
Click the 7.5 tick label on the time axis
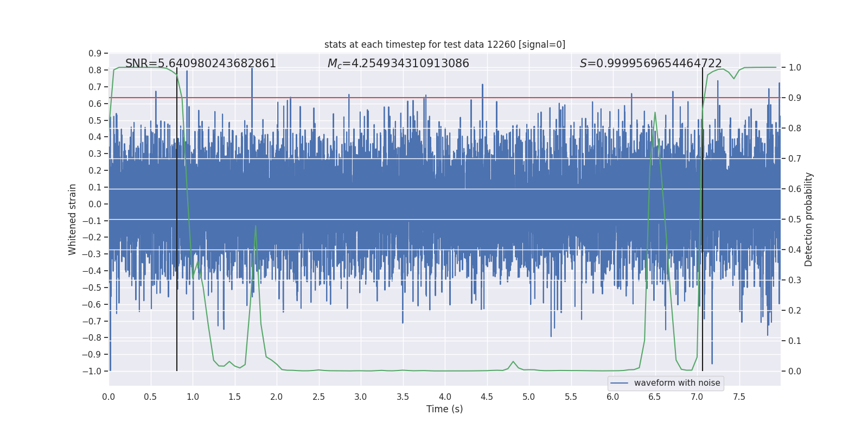739,397
